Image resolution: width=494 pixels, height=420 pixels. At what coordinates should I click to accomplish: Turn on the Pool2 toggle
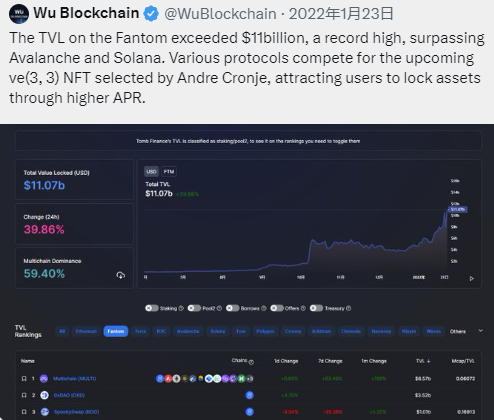(x=194, y=308)
